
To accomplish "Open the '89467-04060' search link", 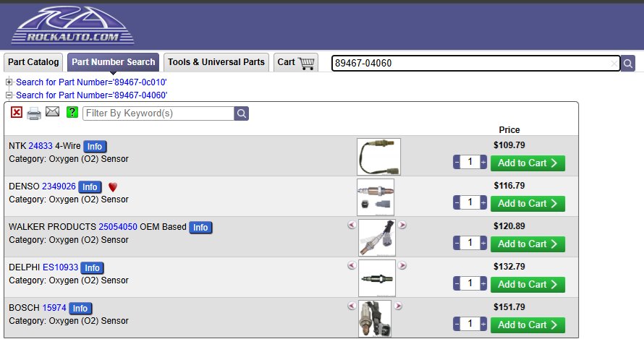I will tap(92, 95).
